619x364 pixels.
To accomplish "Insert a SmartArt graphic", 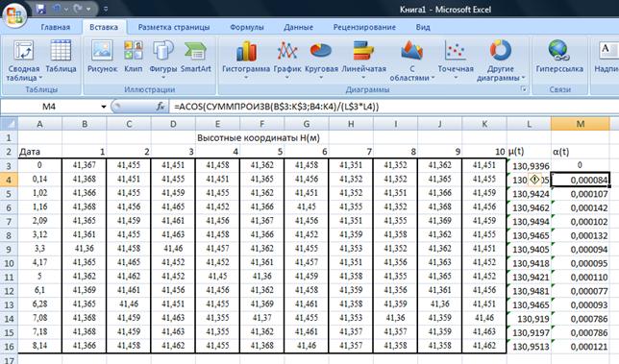I will (196, 57).
